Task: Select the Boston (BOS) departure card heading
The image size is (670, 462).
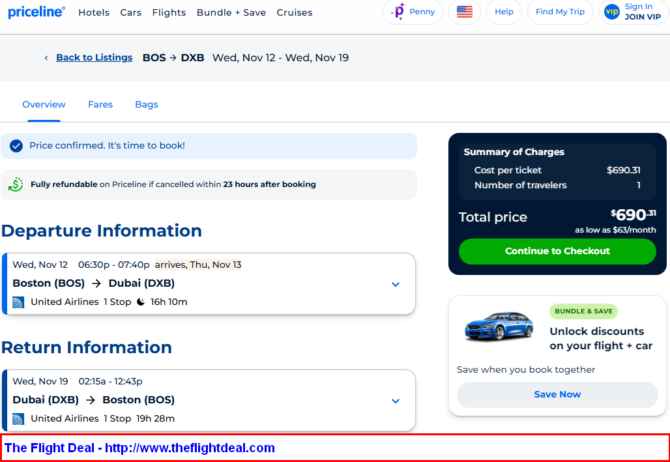Action: tap(94, 283)
